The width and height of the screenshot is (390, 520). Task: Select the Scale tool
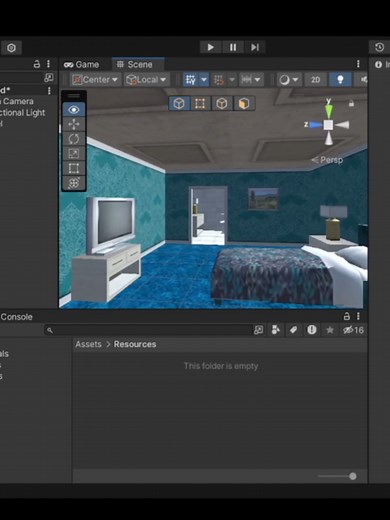pyautogui.click(x=74, y=153)
